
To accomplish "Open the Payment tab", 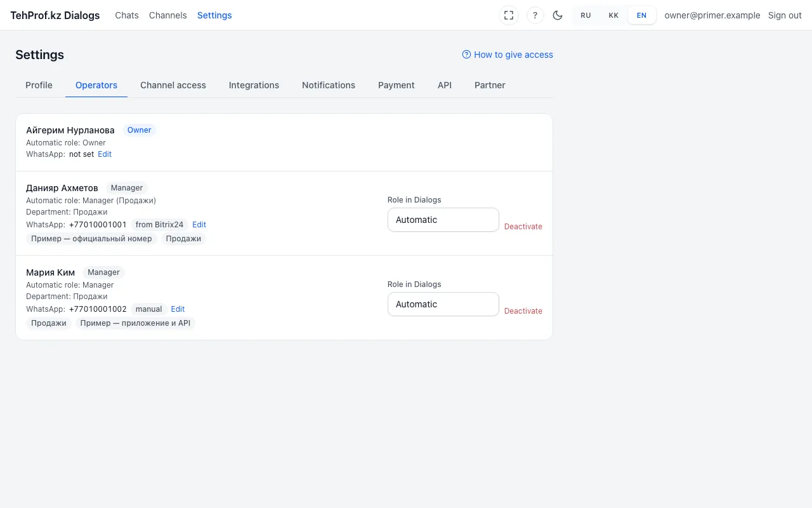I will click(x=396, y=85).
